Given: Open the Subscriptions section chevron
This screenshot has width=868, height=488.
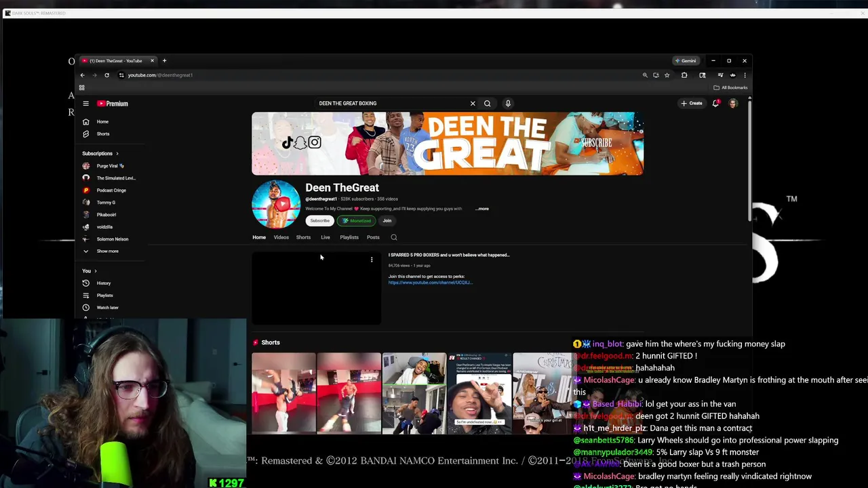Looking at the screenshot, I should click(117, 154).
